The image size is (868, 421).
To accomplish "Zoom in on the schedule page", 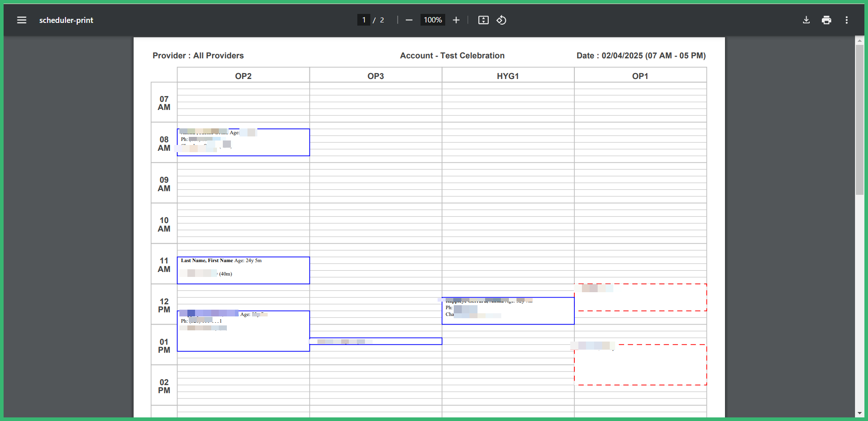I will pos(456,20).
